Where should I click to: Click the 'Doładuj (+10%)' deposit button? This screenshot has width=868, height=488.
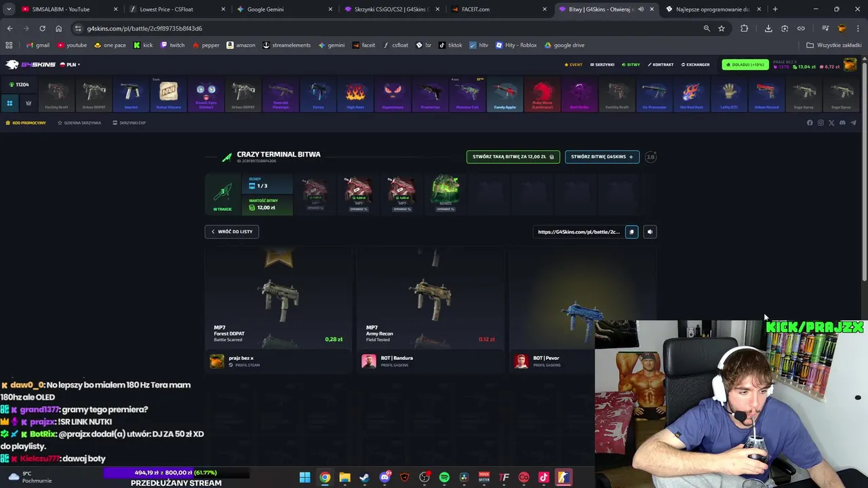745,64
